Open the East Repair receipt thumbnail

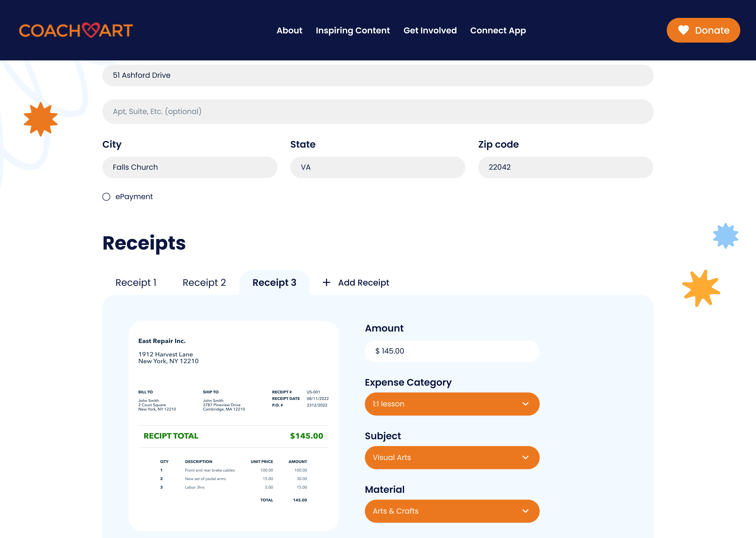(233, 426)
